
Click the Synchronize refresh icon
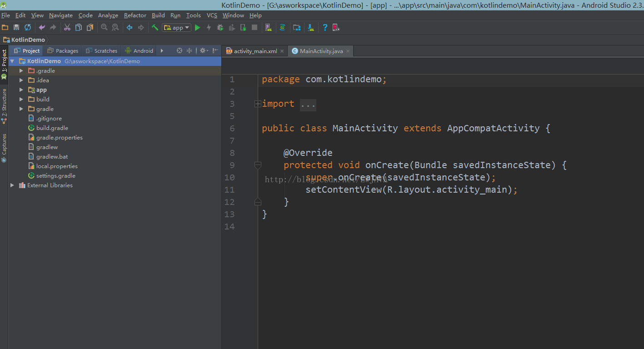click(28, 28)
